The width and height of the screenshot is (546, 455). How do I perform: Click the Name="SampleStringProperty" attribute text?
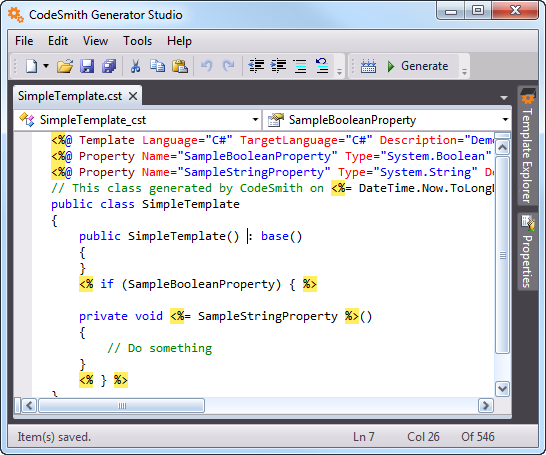pos(236,172)
